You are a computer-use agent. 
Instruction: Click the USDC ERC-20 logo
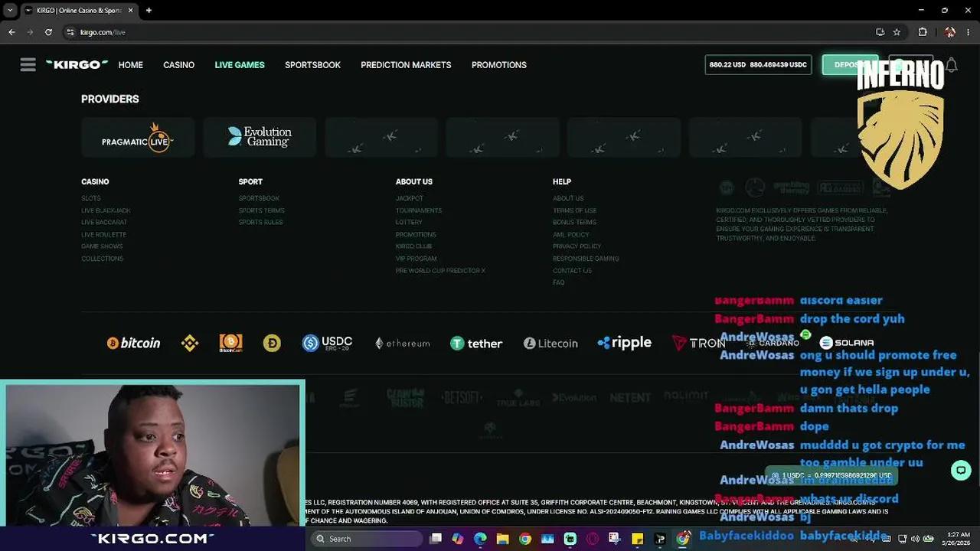tap(327, 344)
